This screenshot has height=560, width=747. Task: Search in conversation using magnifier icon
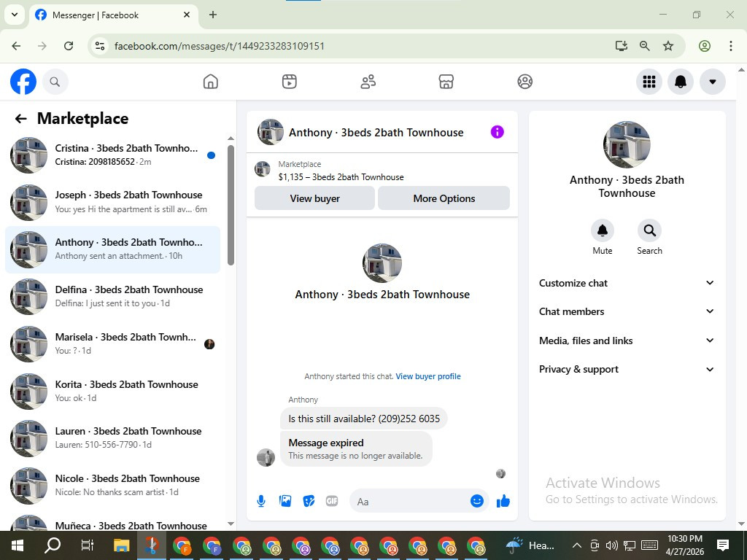[649, 230]
